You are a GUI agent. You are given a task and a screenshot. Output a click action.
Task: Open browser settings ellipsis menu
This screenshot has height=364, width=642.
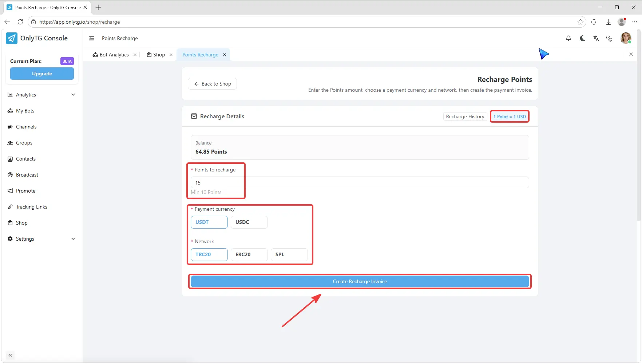pyautogui.click(x=635, y=22)
